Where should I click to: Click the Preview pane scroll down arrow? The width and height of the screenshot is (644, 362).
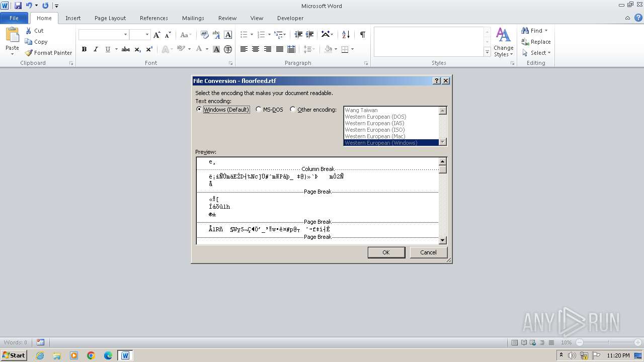pos(443,240)
